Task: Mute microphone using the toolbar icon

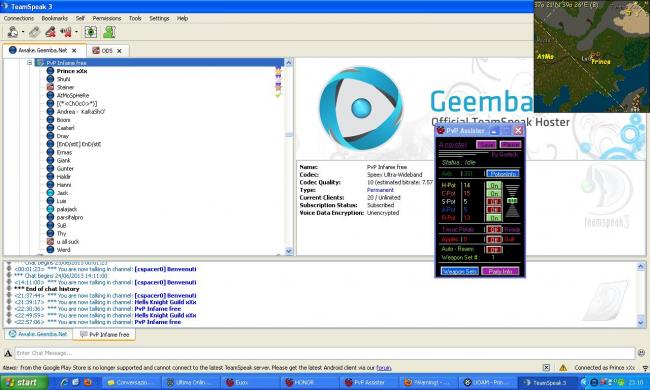Action: (x=51, y=32)
